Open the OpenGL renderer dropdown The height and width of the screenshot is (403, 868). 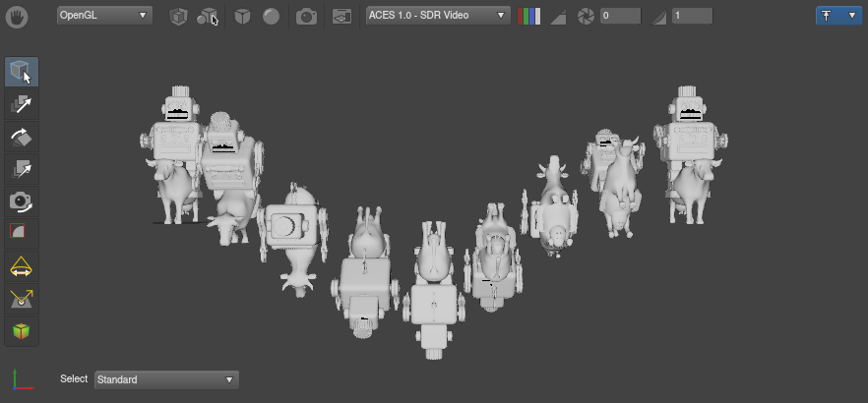click(104, 16)
